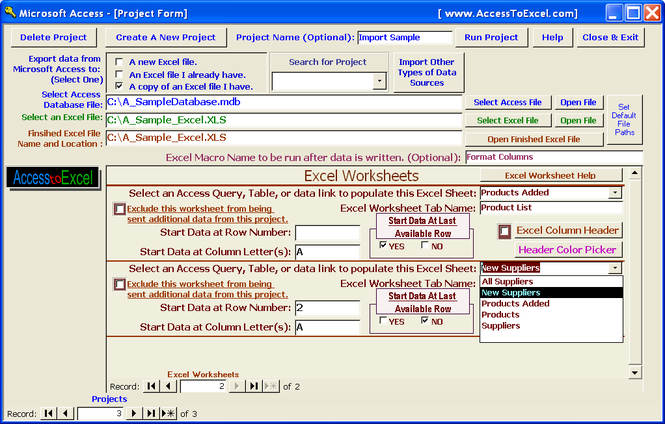The image size is (665, 424).
Task: Click the Finished Excel File name field
Action: 283,138
